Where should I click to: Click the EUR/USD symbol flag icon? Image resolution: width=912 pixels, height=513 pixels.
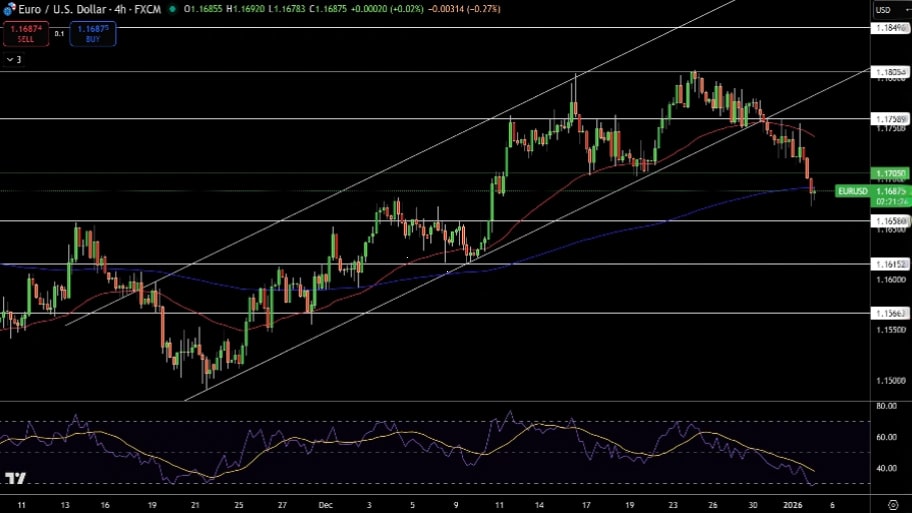click(9, 9)
